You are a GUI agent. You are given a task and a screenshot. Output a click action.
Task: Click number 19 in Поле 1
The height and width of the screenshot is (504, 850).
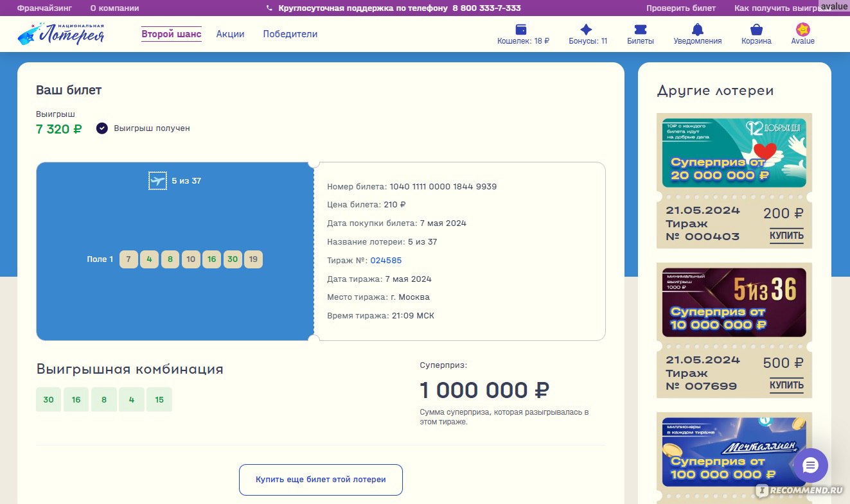(x=253, y=259)
